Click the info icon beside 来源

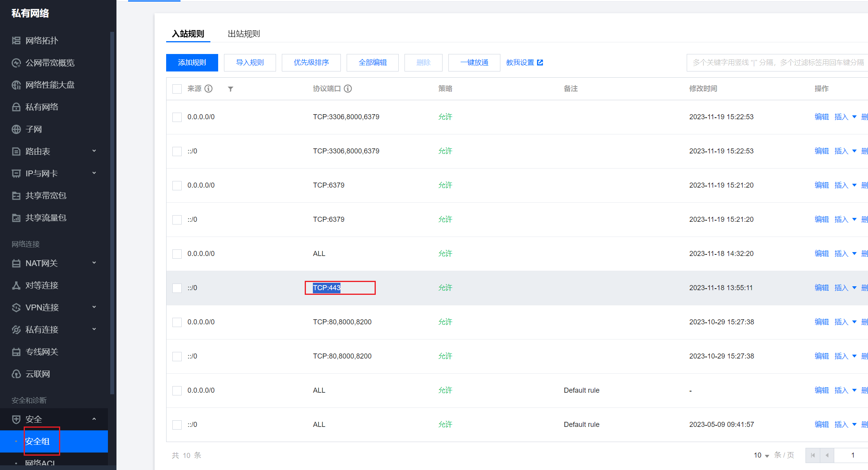point(208,89)
